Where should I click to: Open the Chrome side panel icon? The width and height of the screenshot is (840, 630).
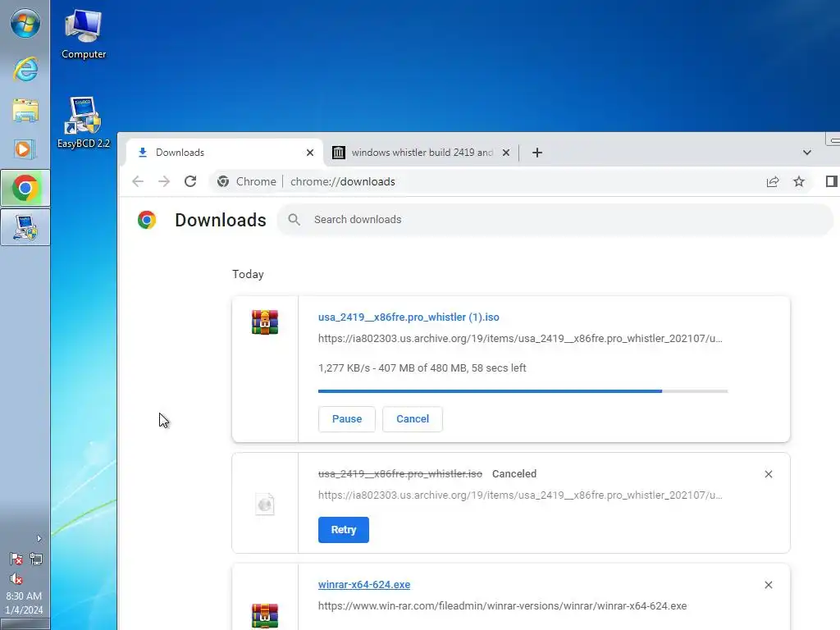click(x=832, y=181)
